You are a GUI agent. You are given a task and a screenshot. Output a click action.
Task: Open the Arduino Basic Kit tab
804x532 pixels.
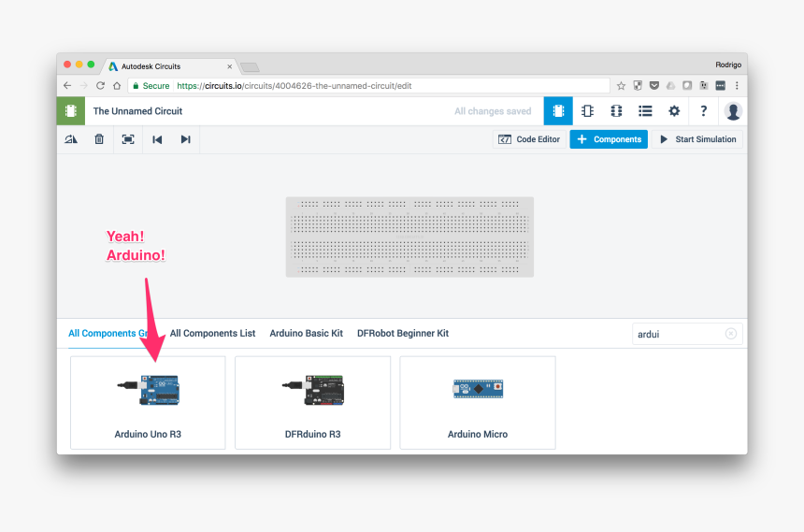point(306,334)
